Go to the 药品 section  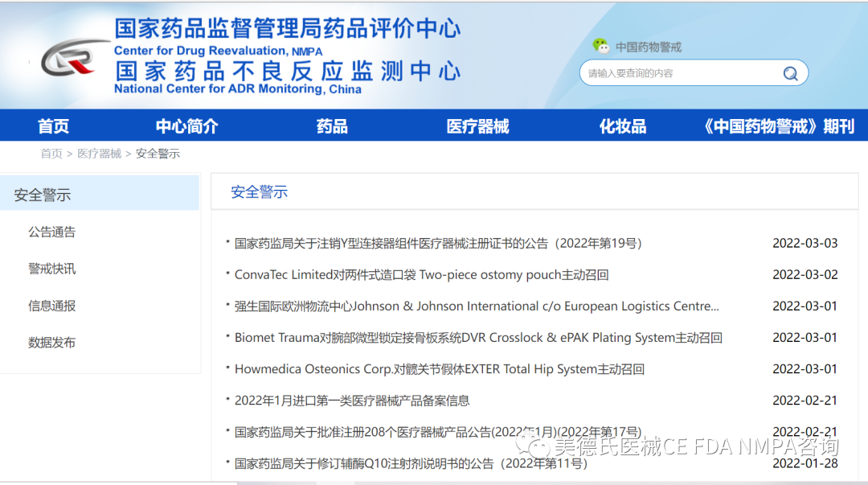pos(332,126)
